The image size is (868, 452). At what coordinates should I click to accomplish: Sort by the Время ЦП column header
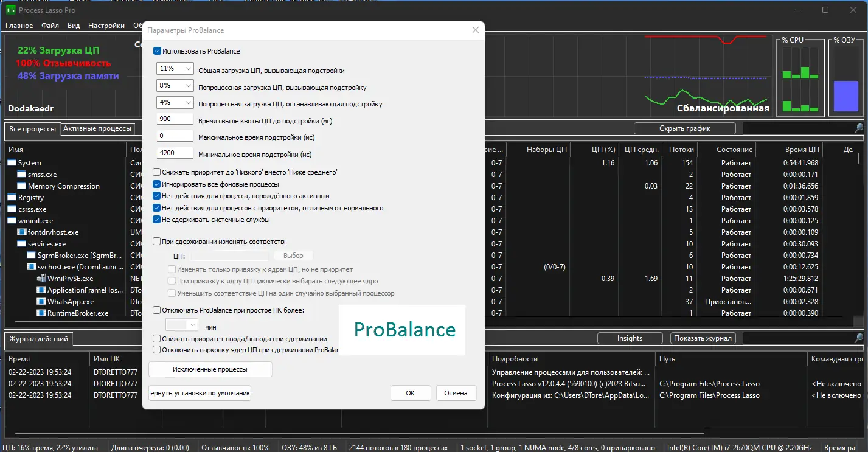(x=802, y=150)
